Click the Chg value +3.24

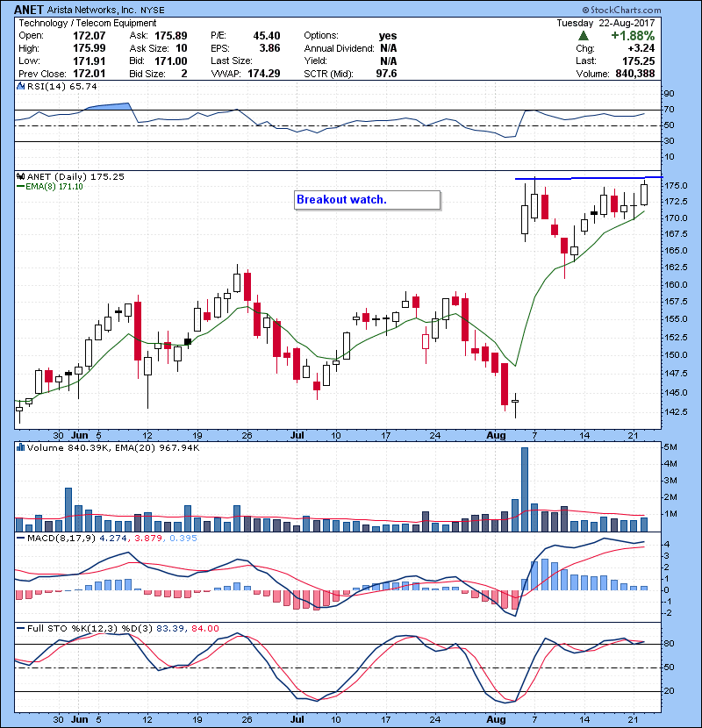(x=641, y=48)
